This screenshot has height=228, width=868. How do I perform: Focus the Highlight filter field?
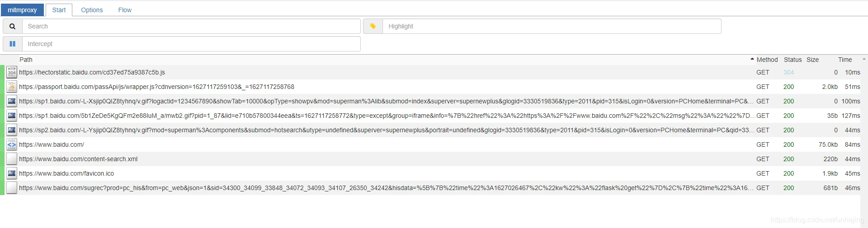(x=552, y=26)
